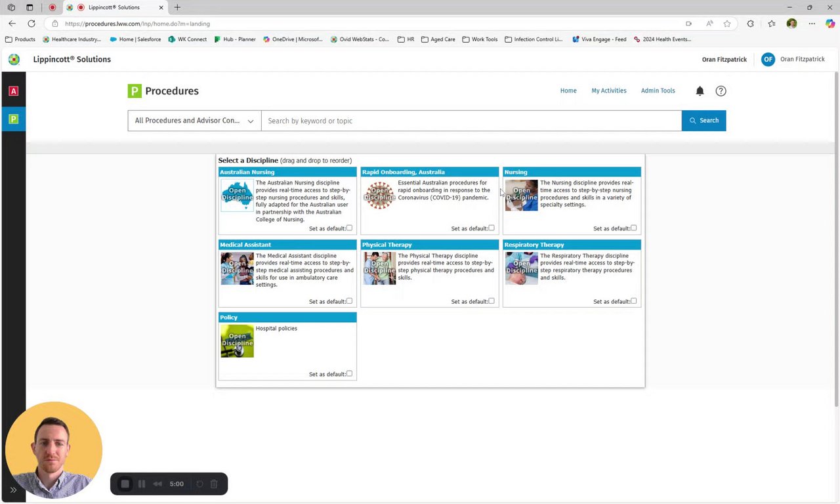This screenshot has height=504, width=840.
Task: Open the Ovid WebStats bookmark
Action: [360, 39]
